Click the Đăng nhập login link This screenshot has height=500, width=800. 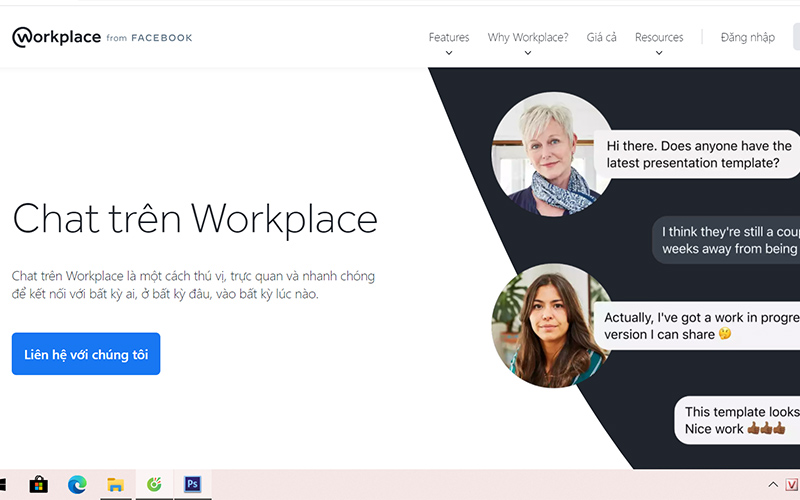click(x=747, y=37)
